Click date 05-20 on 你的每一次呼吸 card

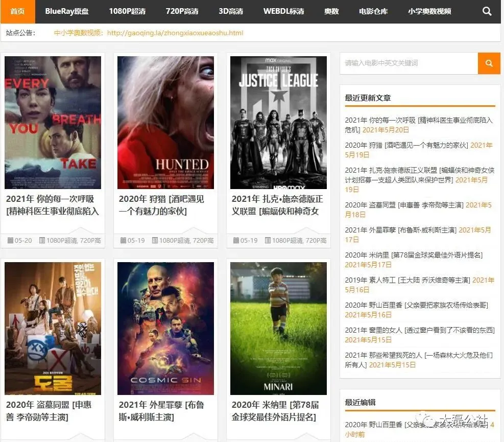pos(23,240)
